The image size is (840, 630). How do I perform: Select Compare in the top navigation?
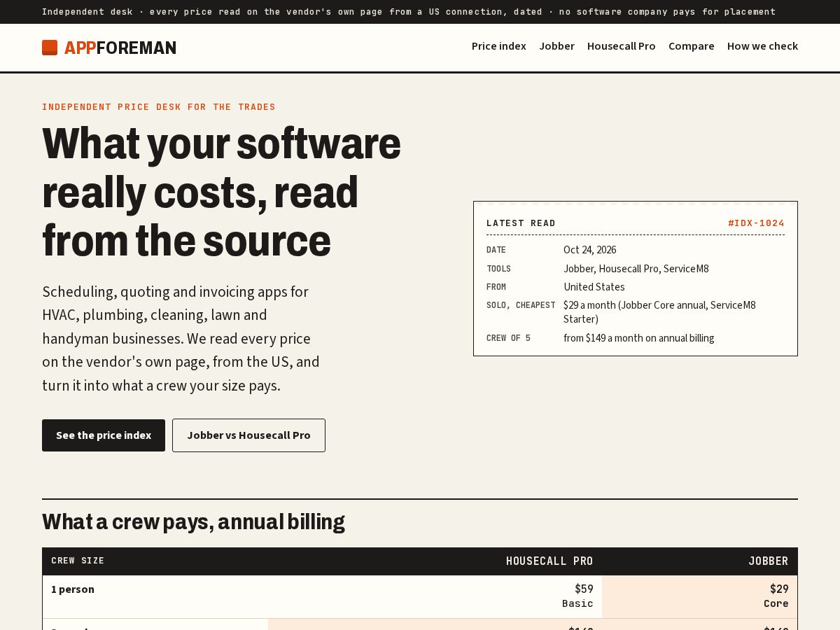(x=692, y=46)
